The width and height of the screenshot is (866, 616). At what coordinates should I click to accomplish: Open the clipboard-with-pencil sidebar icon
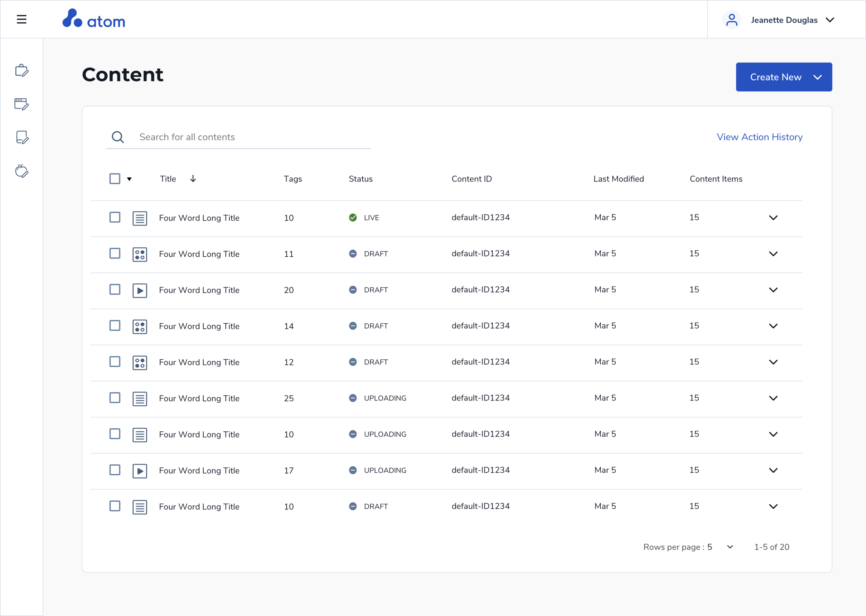21,70
